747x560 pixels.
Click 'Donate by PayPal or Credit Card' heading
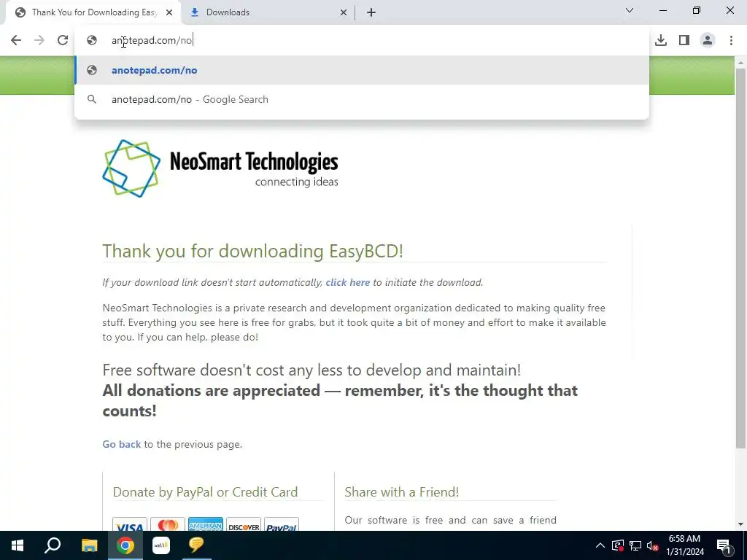point(205,492)
